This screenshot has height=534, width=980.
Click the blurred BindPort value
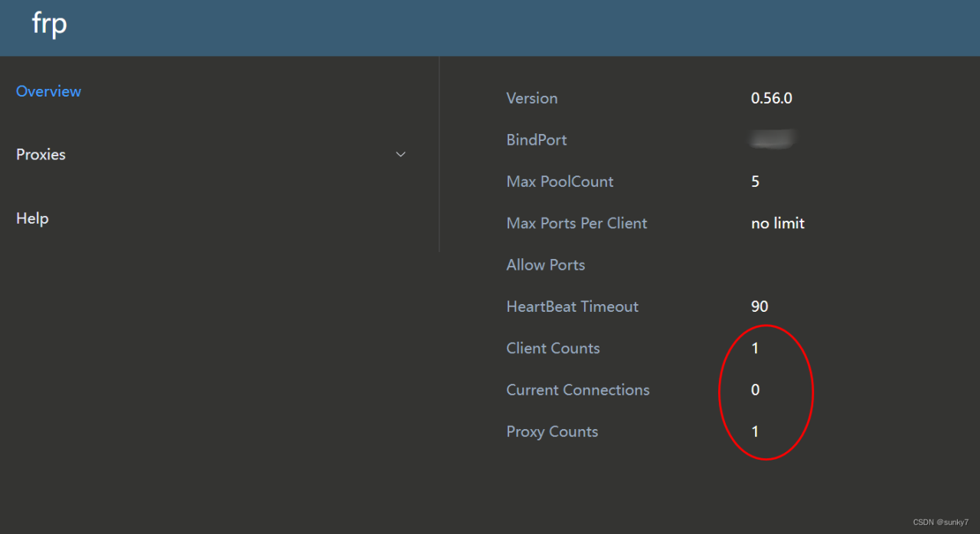coord(773,139)
